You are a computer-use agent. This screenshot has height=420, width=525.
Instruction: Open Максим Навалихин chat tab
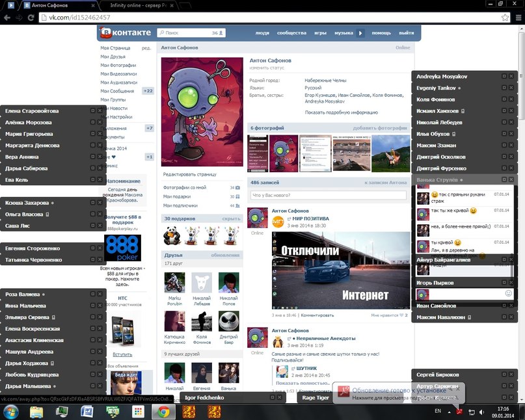click(x=440, y=317)
